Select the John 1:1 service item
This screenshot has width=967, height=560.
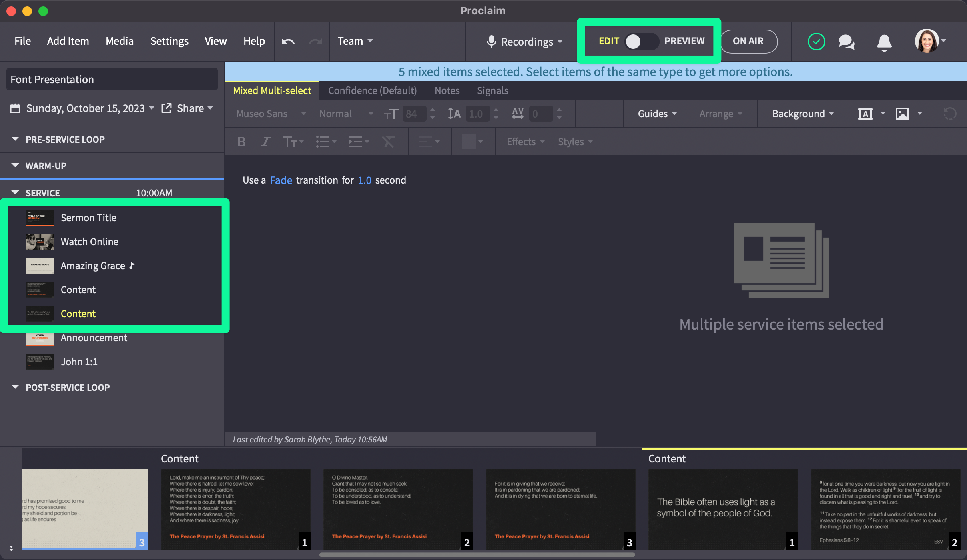(x=112, y=362)
